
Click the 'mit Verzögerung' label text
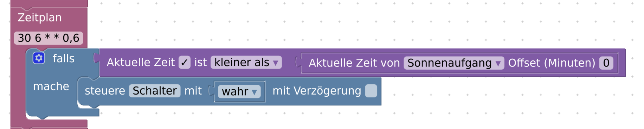click(x=317, y=91)
